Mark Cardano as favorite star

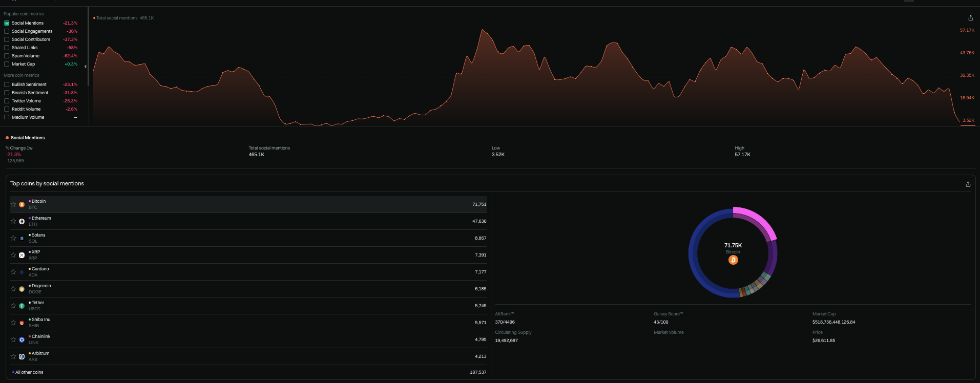coord(13,272)
